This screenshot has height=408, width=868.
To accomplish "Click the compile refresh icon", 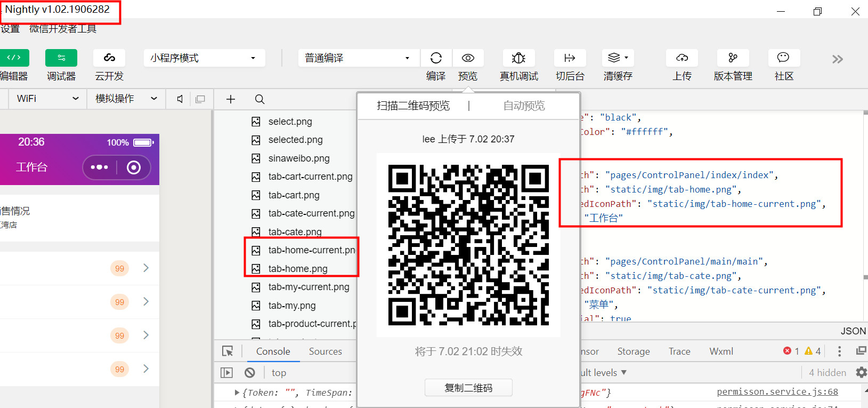I will coord(436,58).
